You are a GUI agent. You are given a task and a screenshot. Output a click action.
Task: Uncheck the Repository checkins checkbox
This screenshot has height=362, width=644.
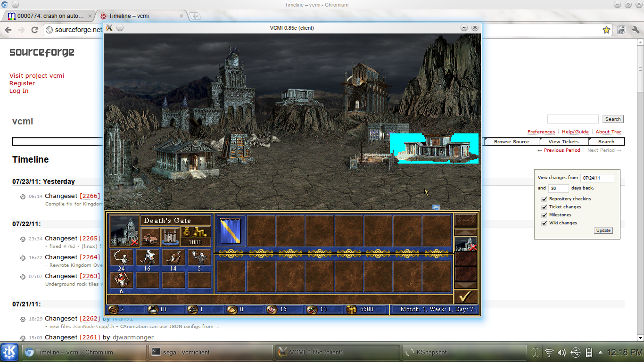click(545, 199)
